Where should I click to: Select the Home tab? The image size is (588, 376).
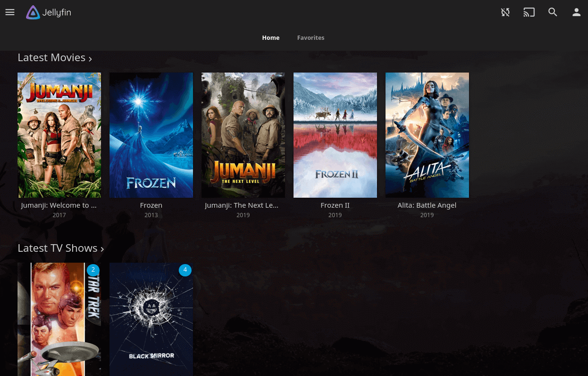point(271,37)
